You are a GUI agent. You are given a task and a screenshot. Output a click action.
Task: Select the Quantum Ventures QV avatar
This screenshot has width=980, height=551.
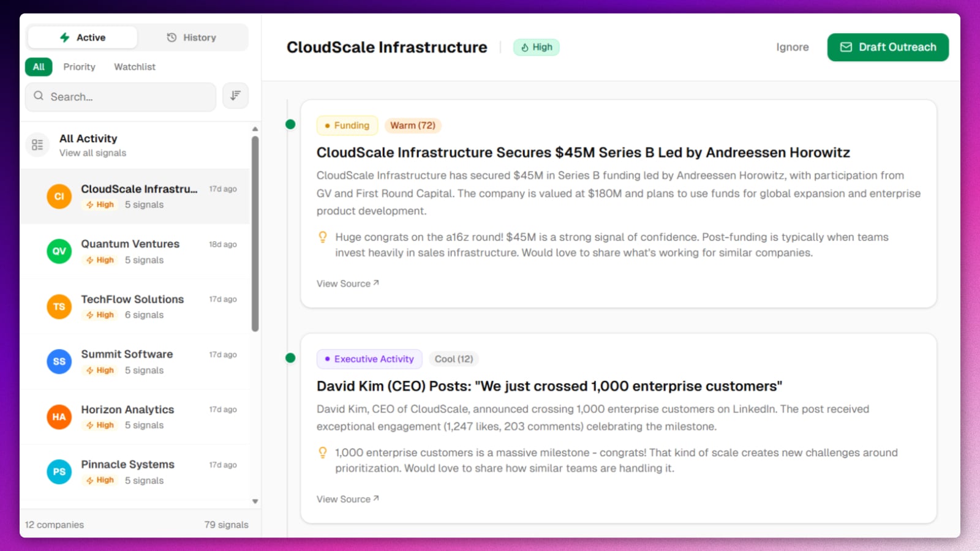click(59, 252)
